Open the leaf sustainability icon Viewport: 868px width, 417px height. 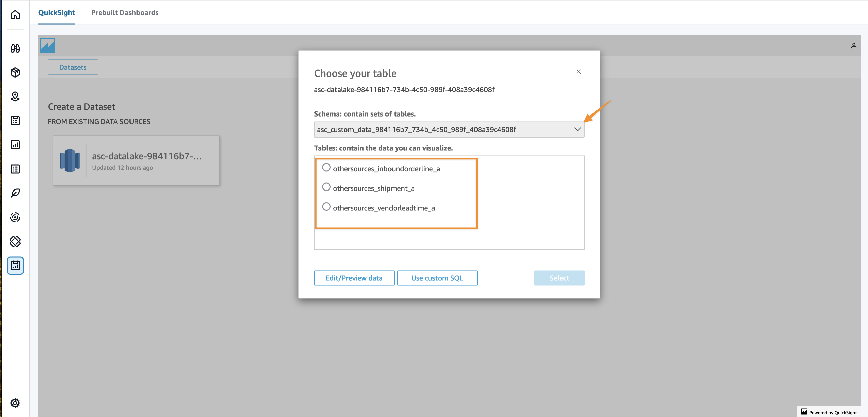(x=15, y=193)
